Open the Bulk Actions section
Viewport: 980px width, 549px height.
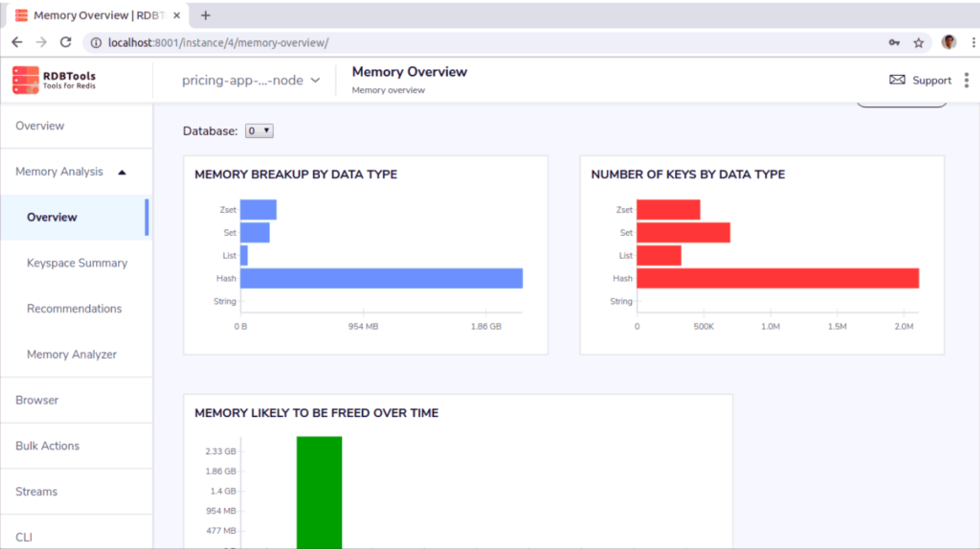pyautogui.click(x=47, y=446)
